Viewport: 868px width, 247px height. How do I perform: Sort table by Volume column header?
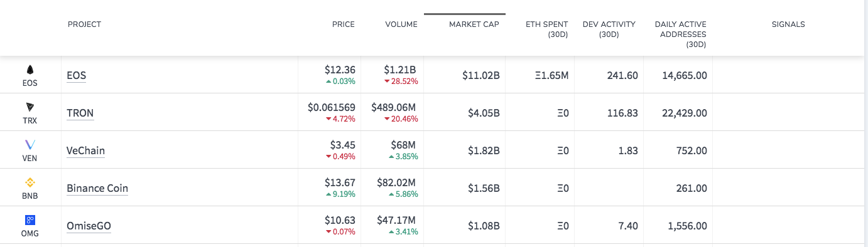coord(401,24)
